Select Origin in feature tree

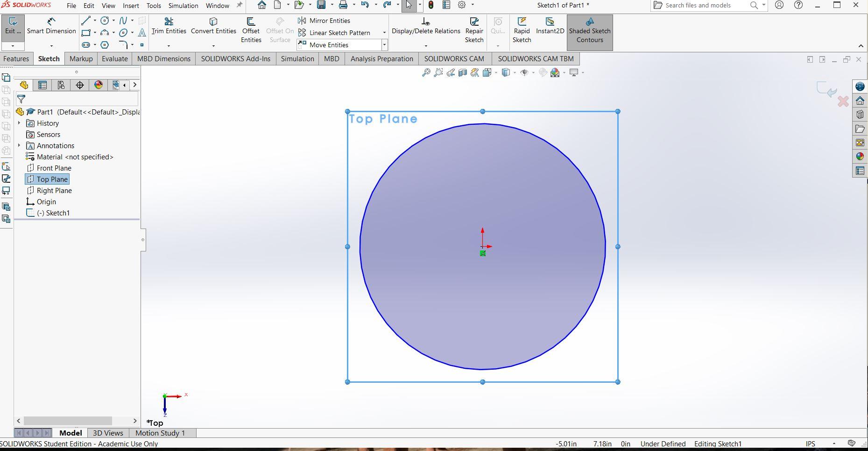point(41,201)
